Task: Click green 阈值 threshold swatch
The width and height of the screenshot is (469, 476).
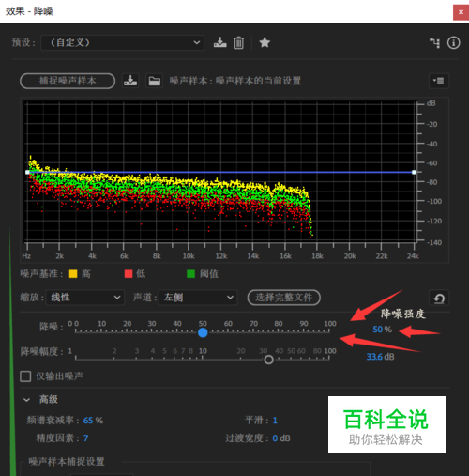Action: pos(190,274)
